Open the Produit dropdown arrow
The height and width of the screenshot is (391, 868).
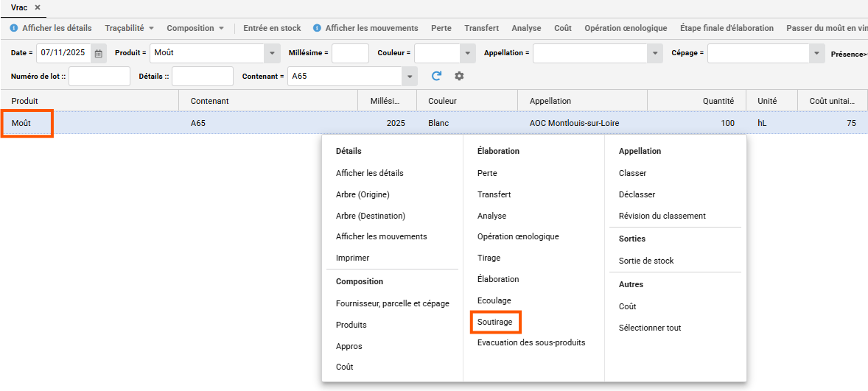[271, 54]
